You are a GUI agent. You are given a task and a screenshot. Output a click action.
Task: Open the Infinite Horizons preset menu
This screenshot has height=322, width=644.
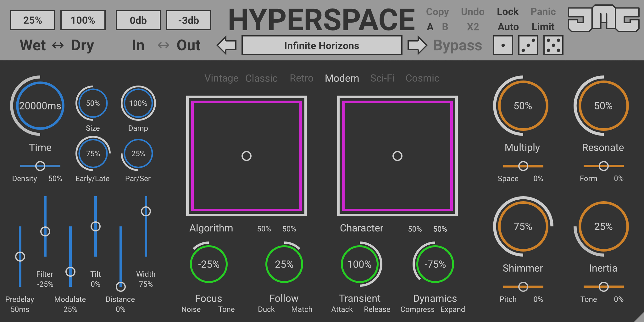point(321,46)
